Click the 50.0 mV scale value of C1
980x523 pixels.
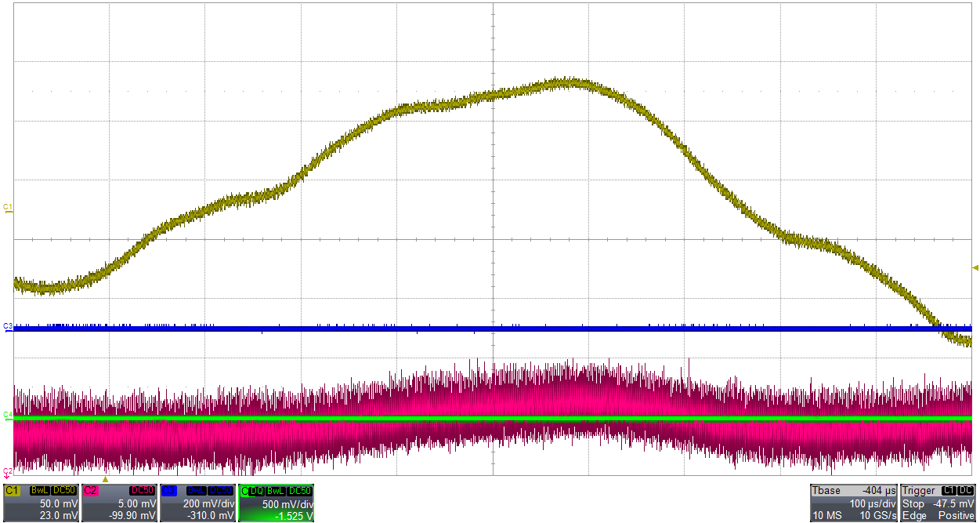[59, 503]
